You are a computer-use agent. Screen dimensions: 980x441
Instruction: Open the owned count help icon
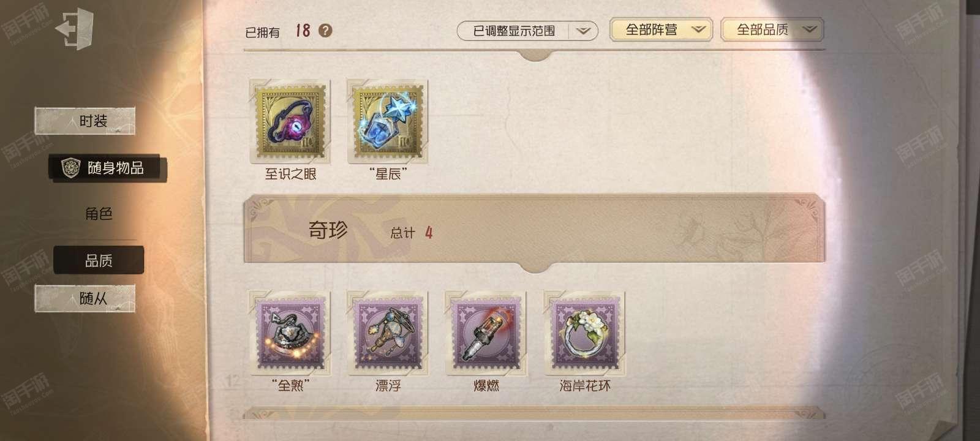coord(326,31)
